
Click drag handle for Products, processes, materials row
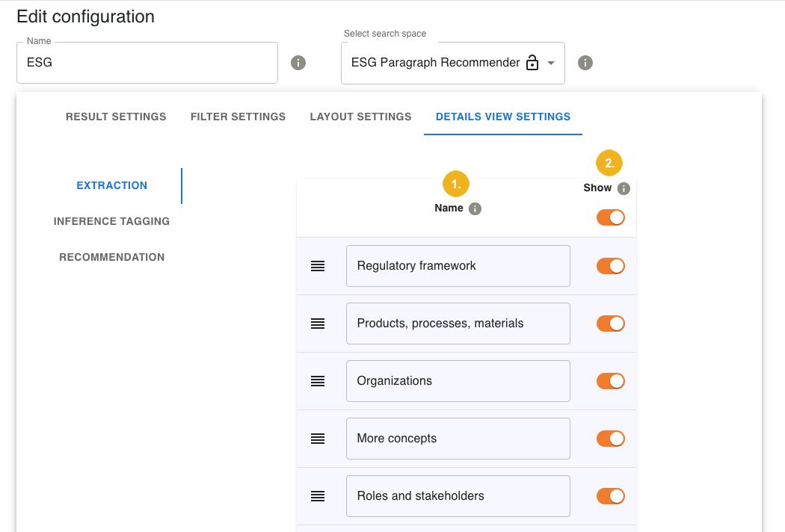318,324
